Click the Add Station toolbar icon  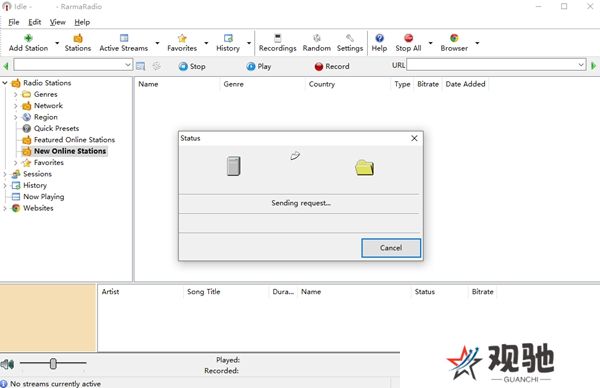pyautogui.click(x=28, y=42)
